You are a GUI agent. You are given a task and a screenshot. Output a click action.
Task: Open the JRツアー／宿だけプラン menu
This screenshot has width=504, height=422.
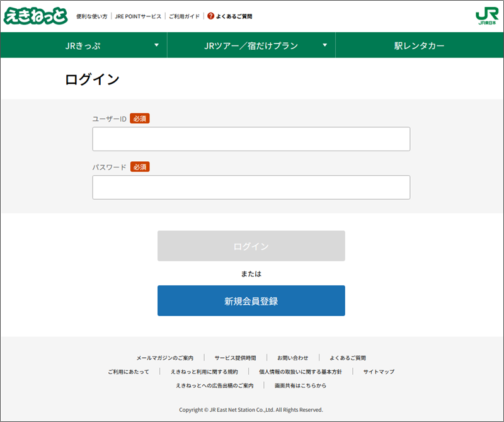point(251,45)
